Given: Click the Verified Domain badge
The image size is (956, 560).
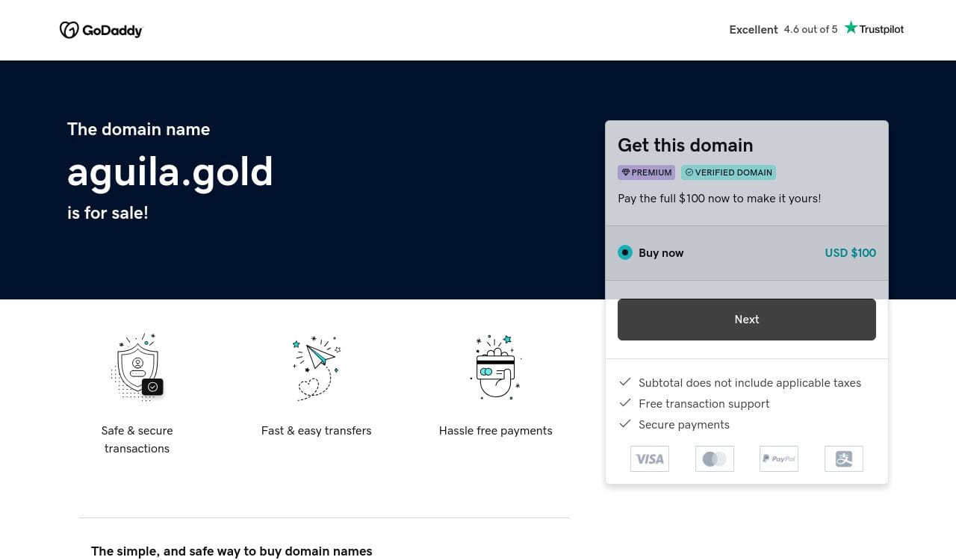Looking at the screenshot, I should pos(728,172).
